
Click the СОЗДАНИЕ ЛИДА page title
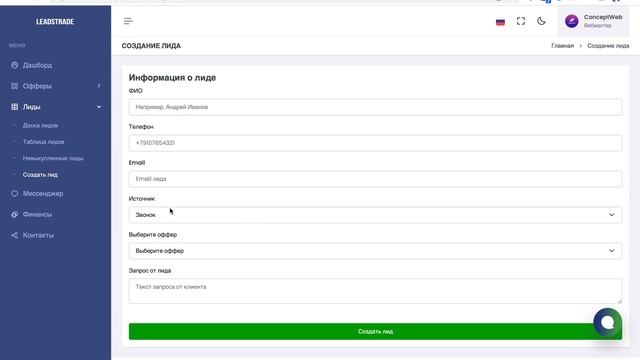151,46
